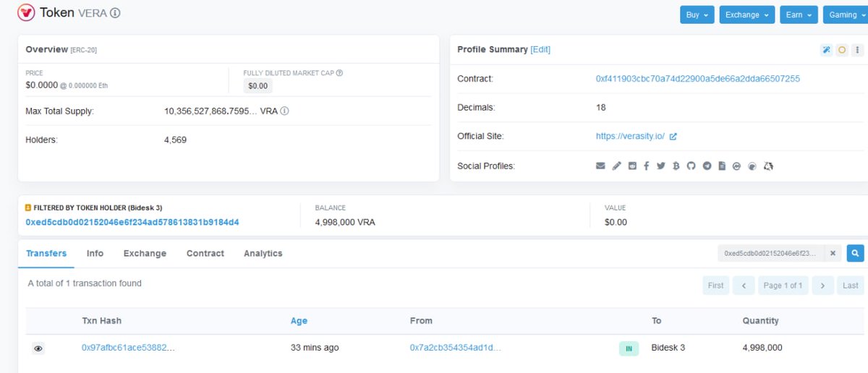Expand the Earn dropdown
The width and height of the screenshot is (868, 373).
click(x=799, y=15)
